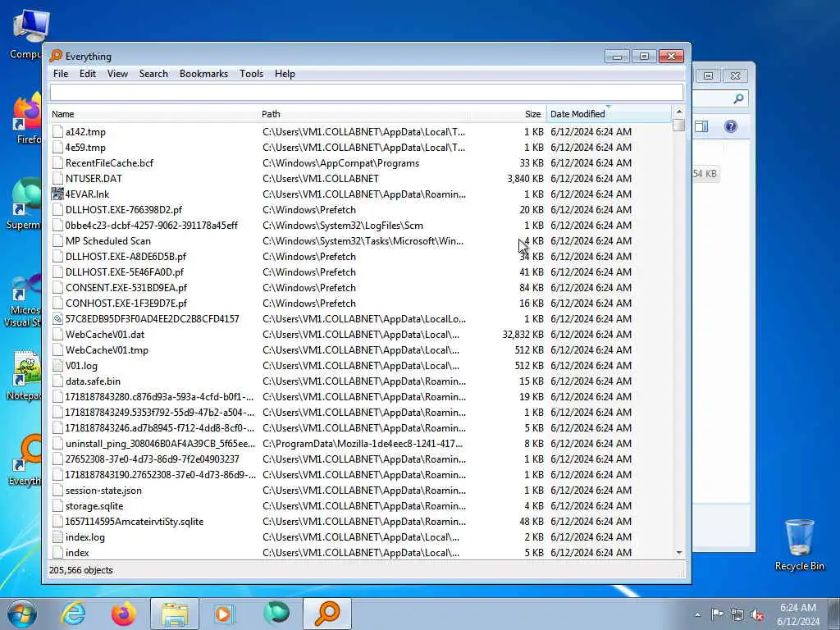
Task: Click the Everything app icon in title bar
Action: 56,56
